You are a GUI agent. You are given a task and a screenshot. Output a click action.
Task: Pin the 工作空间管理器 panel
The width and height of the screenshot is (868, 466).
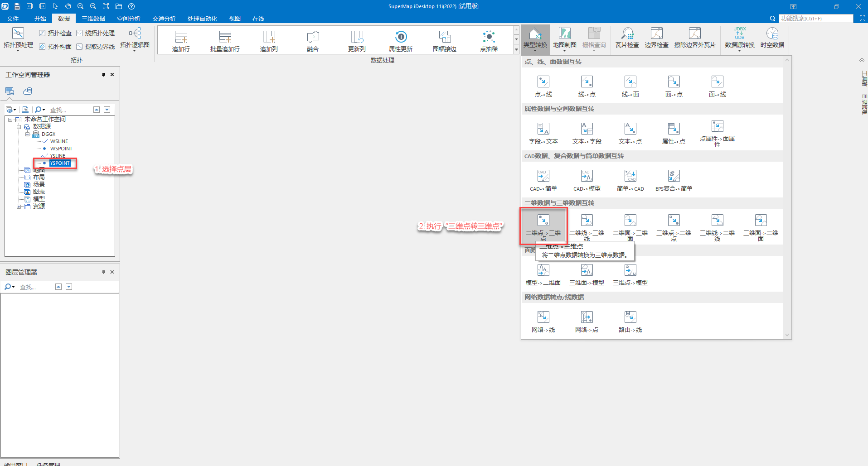103,75
